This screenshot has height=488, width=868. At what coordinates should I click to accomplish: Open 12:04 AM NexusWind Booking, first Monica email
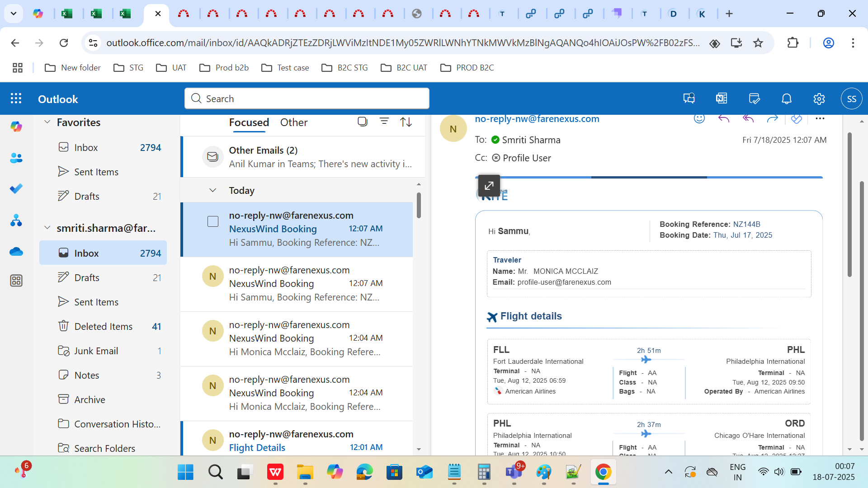297,338
